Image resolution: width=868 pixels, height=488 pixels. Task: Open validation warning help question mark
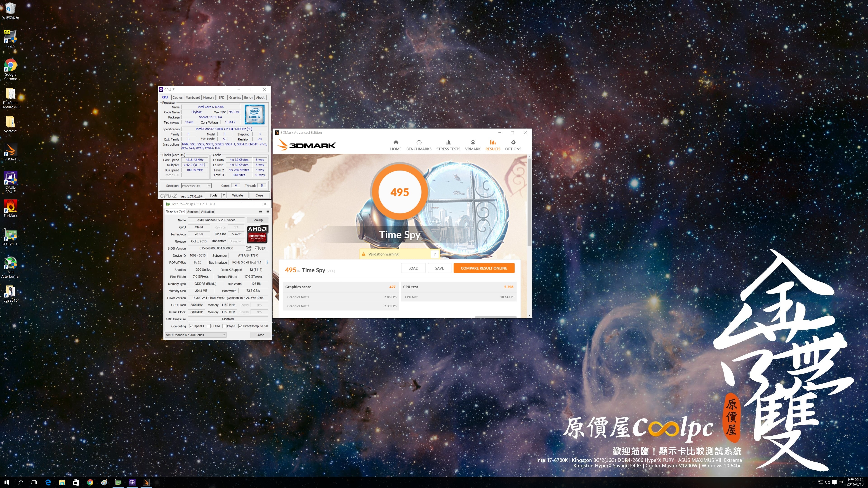tap(435, 254)
